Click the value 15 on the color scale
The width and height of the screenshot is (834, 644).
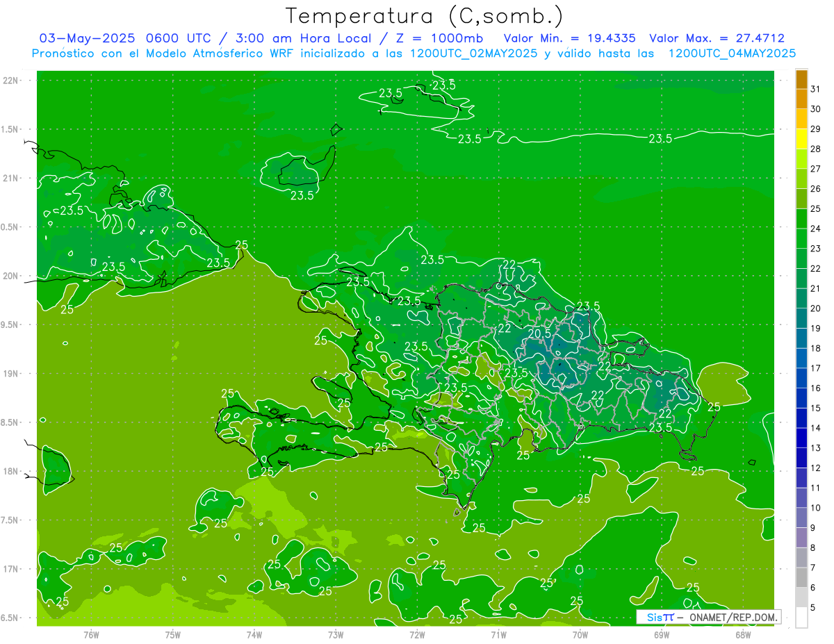click(x=816, y=408)
